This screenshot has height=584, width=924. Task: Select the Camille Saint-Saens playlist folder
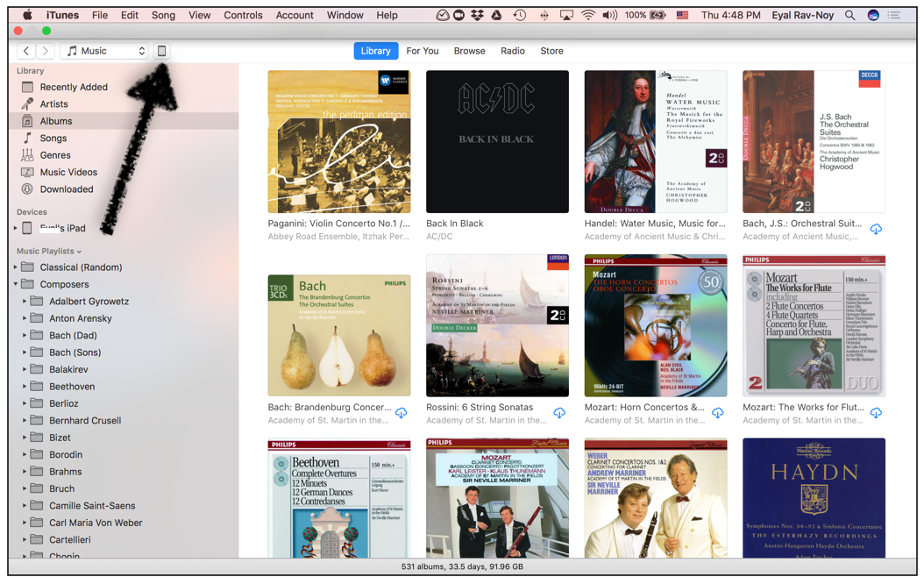pyautogui.click(x=92, y=506)
